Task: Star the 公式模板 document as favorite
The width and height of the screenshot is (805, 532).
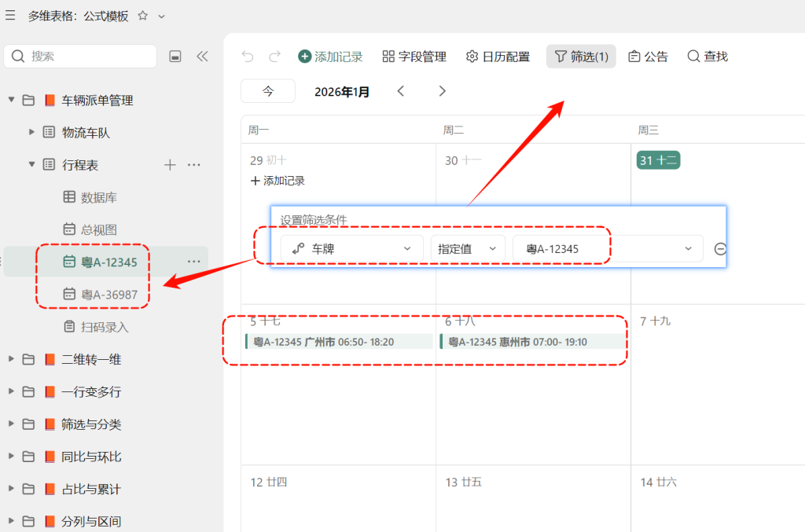Action: point(143,16)
